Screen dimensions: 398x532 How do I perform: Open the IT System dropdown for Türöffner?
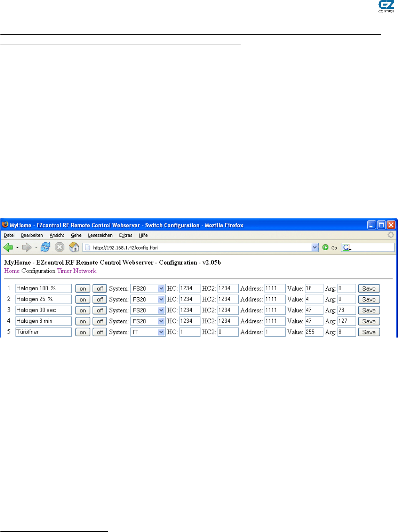(148, 332)
